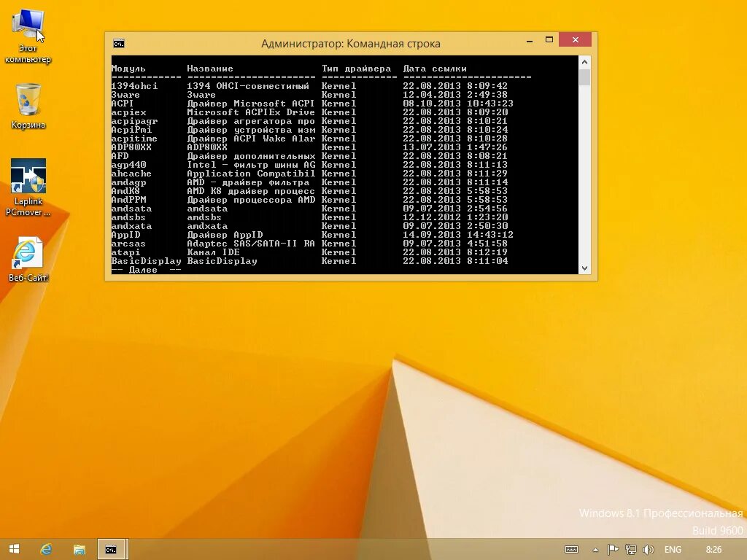Image resolution: width=747 pixels, height=560 pixels.
Task: Open the 'Этот компьютер' desktop icon
Action: tap(28, 36)
